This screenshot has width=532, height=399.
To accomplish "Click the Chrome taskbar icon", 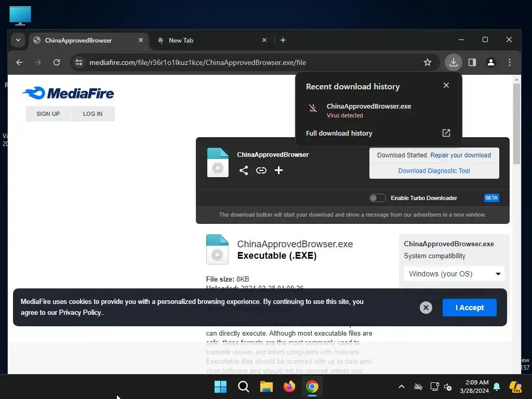I will pyautogui.click(x=312, y=387).
